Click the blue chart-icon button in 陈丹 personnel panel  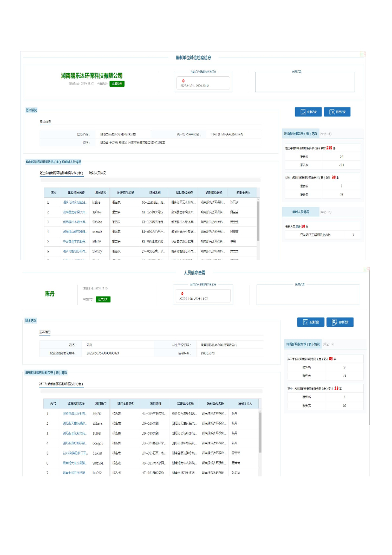tap(310, 322)
